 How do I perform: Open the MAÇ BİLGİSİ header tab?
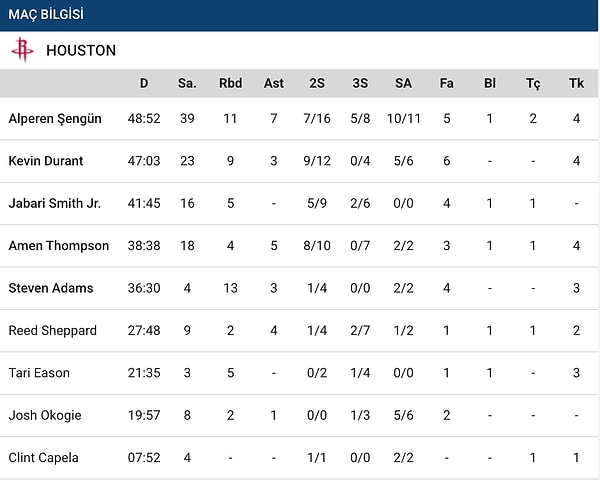(x=46, y=14)
